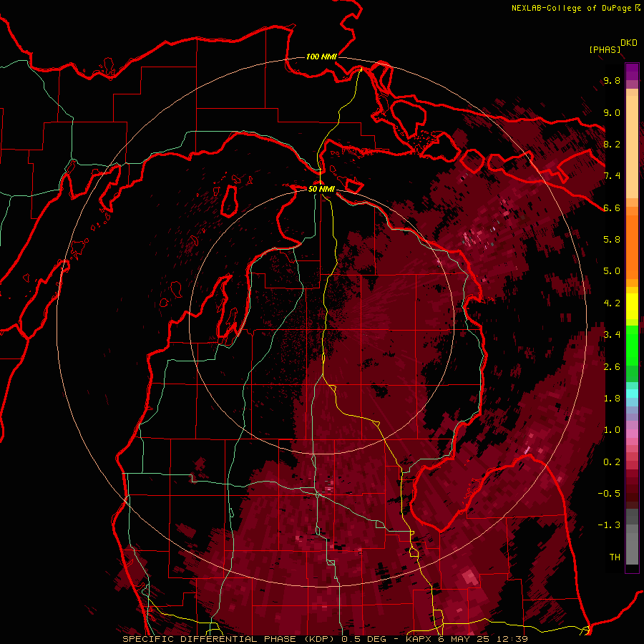Click the 5.8 value on color scale

pos(612,240)
